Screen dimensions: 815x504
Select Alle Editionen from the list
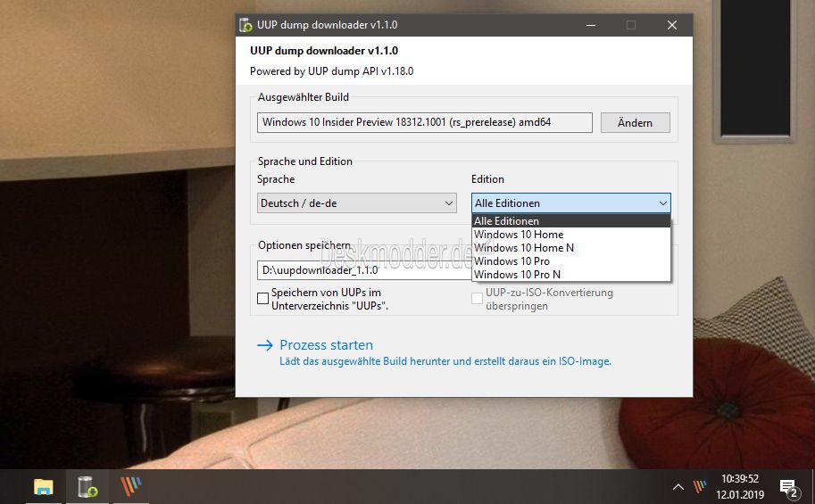point(570,221)
